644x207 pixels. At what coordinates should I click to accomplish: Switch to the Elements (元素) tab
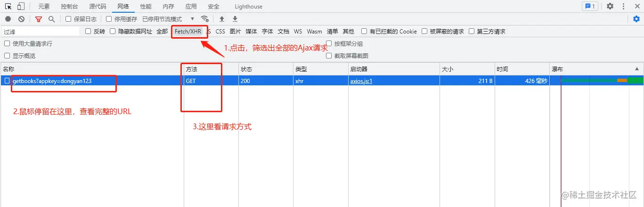(x=44, y=7)
